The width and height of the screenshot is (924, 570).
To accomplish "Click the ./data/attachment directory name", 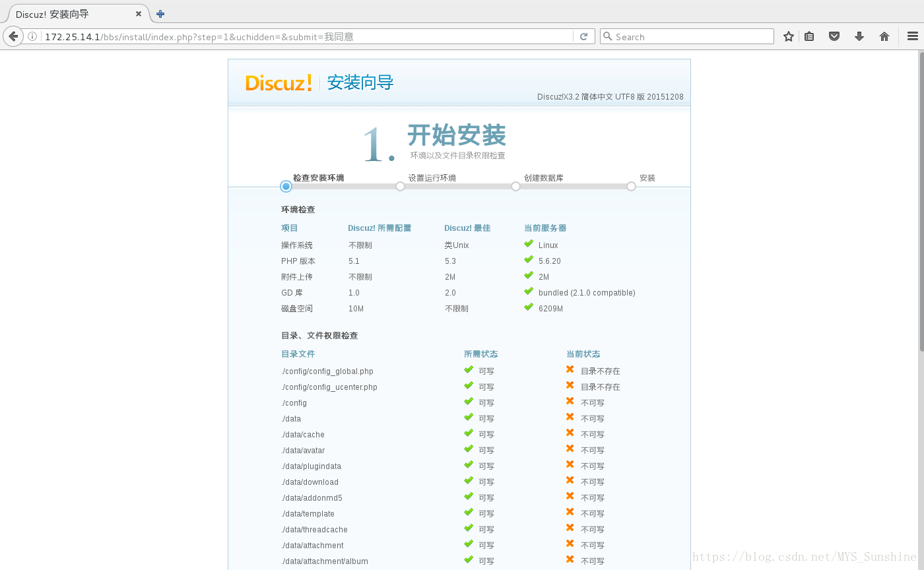I will (312, 546).
